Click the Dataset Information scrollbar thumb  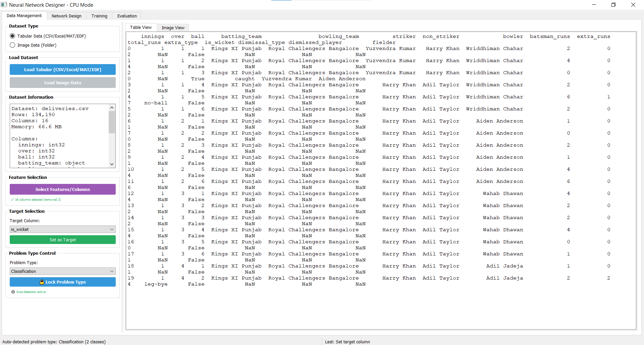(112, 122)
